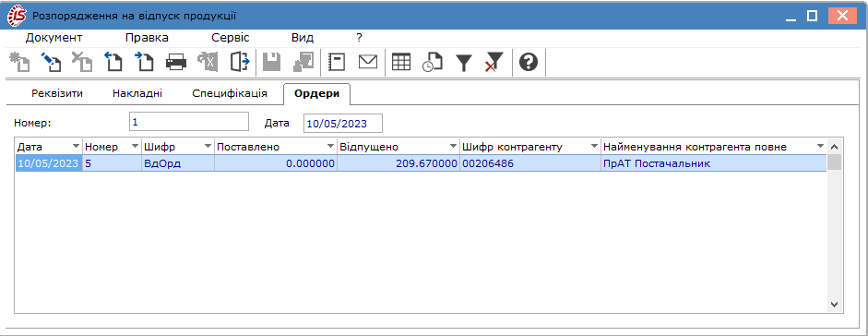
Task: Go to previous document with left-arrow page icon
Action: click(x=113, y=62)
